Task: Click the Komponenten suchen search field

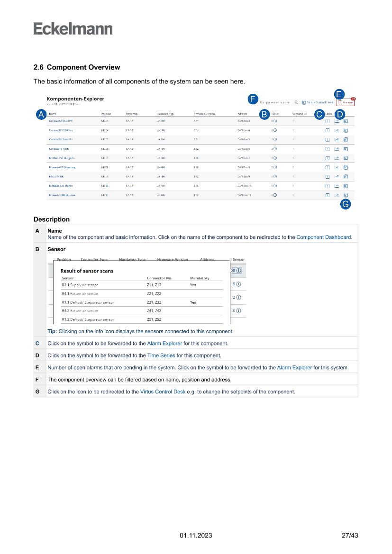Action: [275, 102]
